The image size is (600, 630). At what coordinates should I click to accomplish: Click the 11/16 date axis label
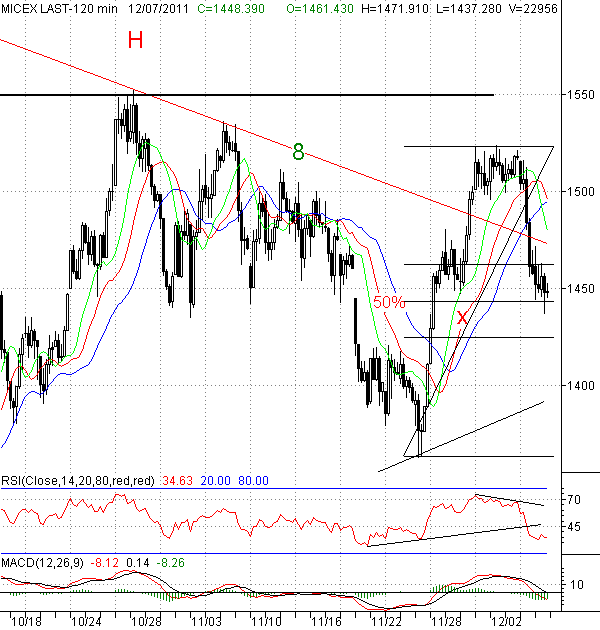(x=327, y=622)
